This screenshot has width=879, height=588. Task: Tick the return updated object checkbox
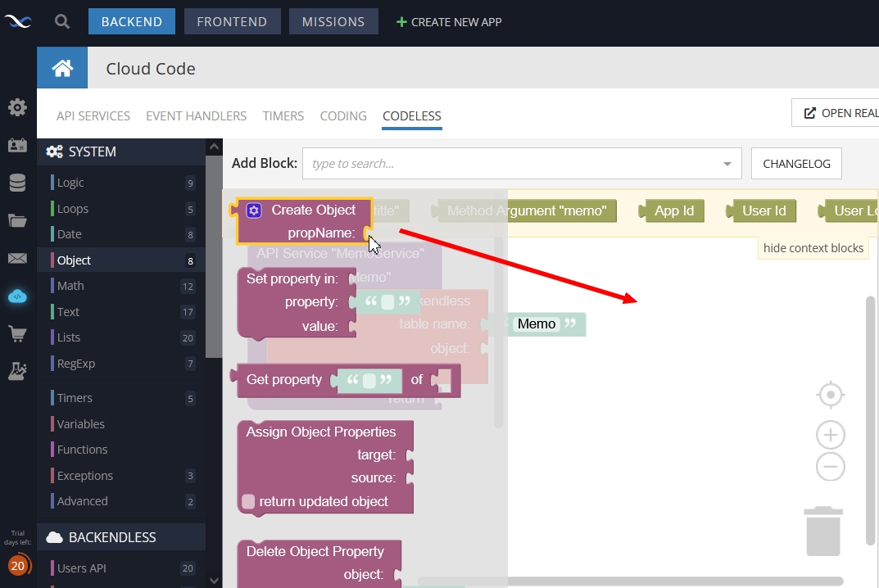[x=248, y=501]
